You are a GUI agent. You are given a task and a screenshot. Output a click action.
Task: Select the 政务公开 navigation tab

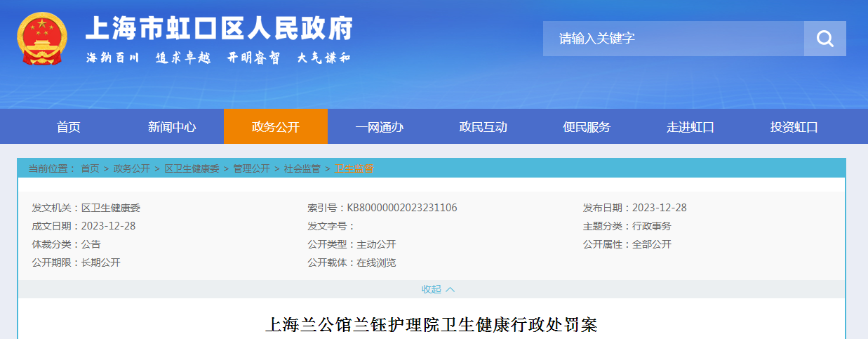[276, 127]
